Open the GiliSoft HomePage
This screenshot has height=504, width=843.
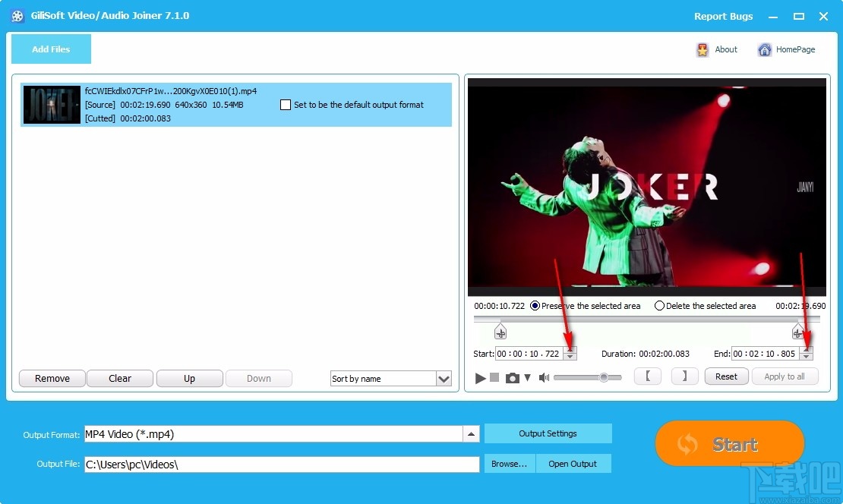pos(787,49)
